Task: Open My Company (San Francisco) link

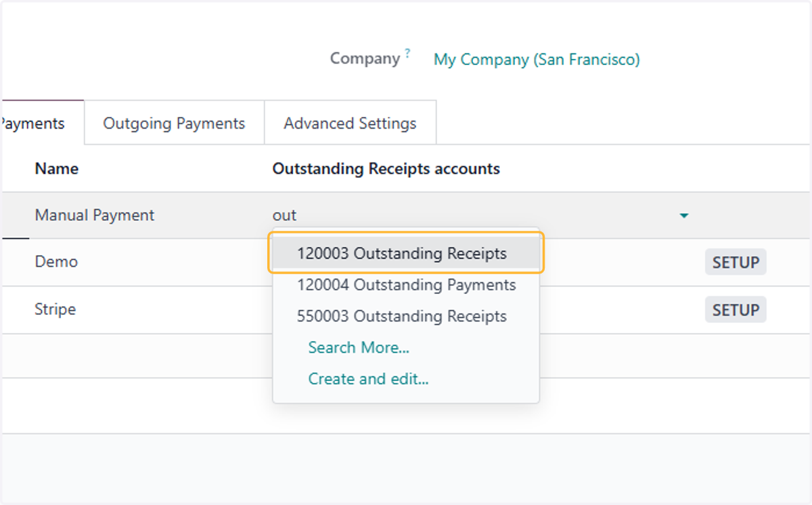Action: (537, 60)
